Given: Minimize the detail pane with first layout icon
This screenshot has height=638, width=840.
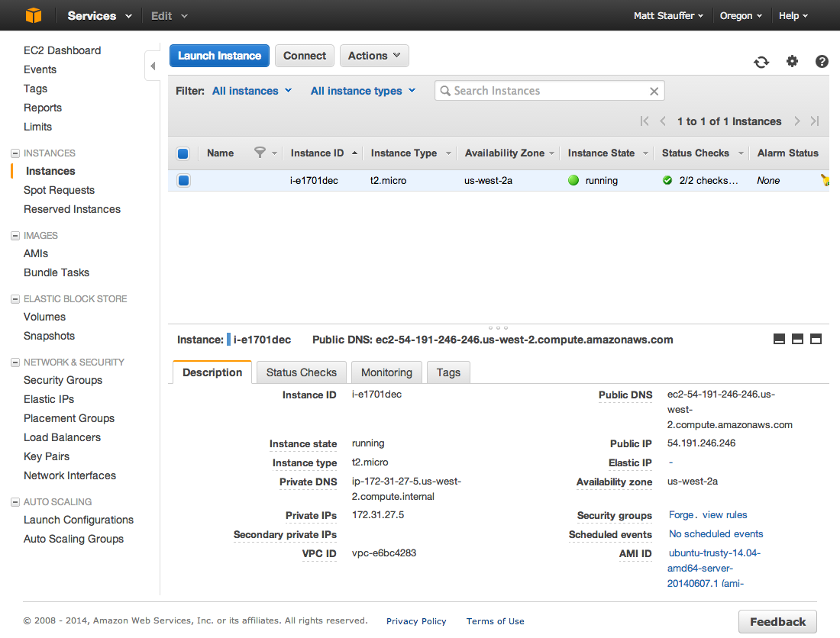Looking at the screenshot, I should 780,339.
